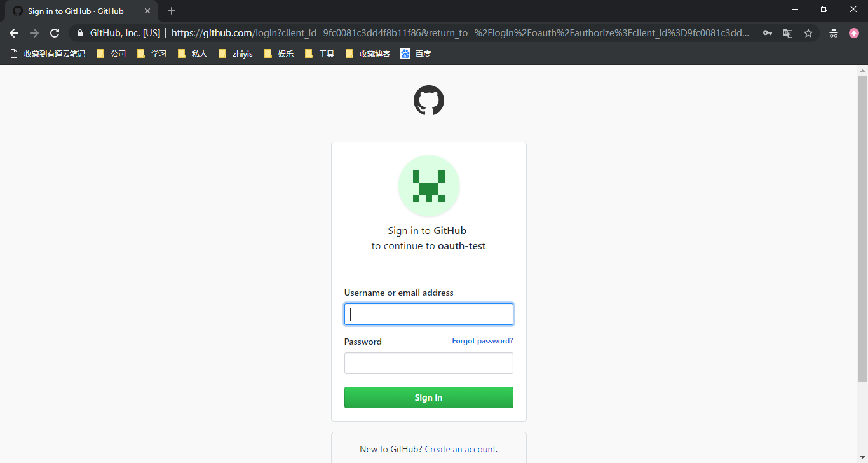Click the GitHub Octocat logo

(429, 100)
